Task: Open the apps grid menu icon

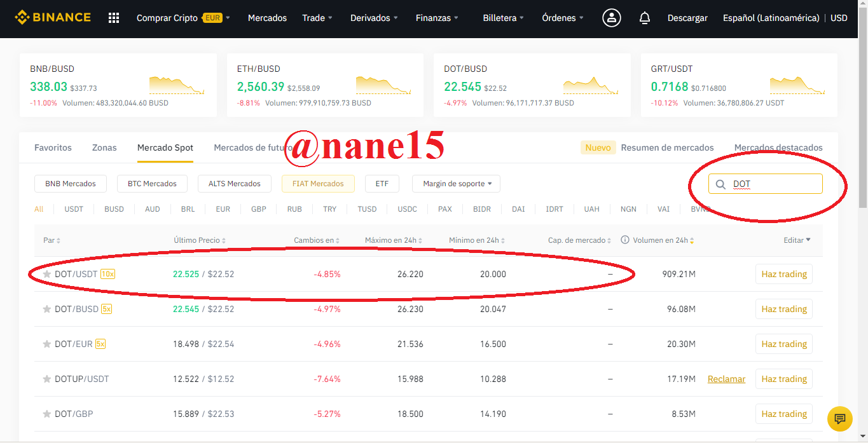Action: point(114,18)
